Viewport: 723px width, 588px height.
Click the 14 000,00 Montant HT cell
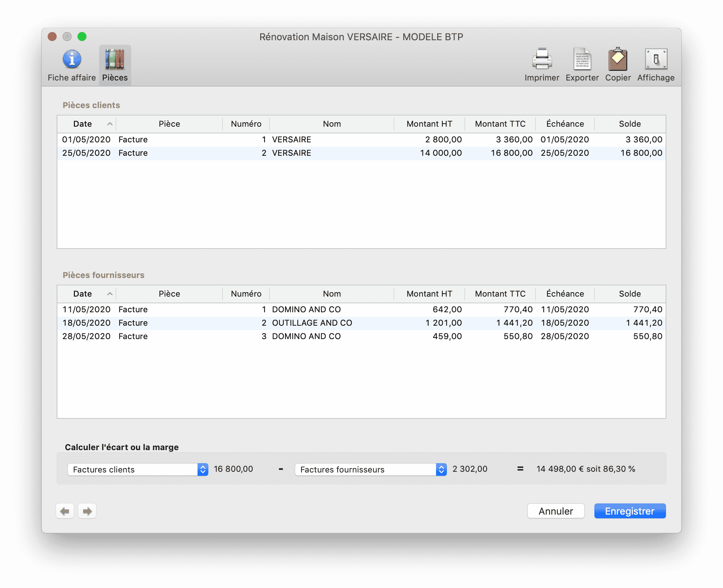[441, 153]
